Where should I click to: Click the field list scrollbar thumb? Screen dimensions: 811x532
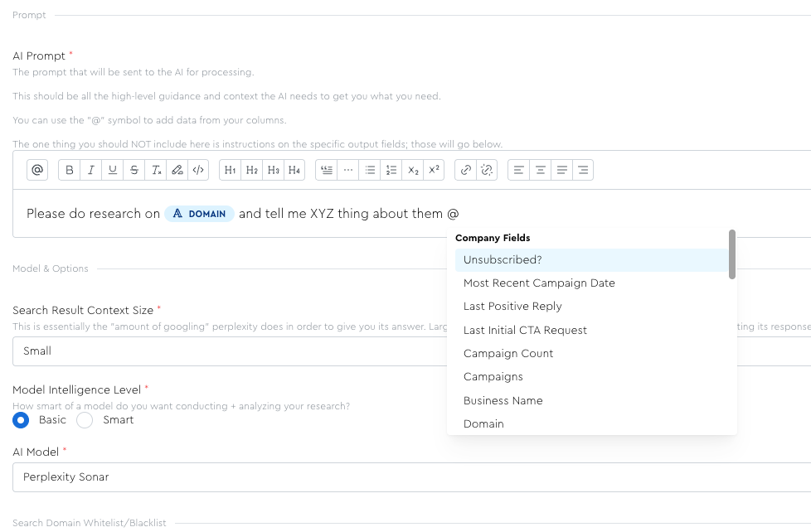pos(732,254)
